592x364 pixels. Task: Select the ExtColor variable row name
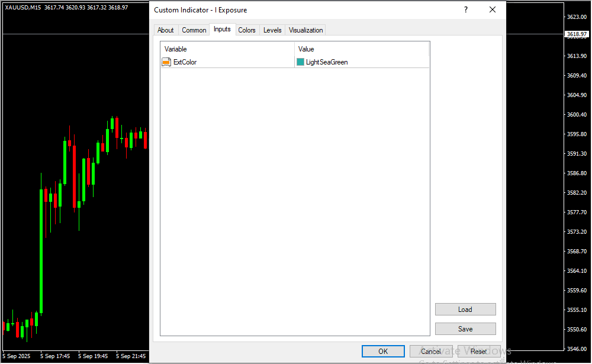pyautogui.click(x=185, y=62)
